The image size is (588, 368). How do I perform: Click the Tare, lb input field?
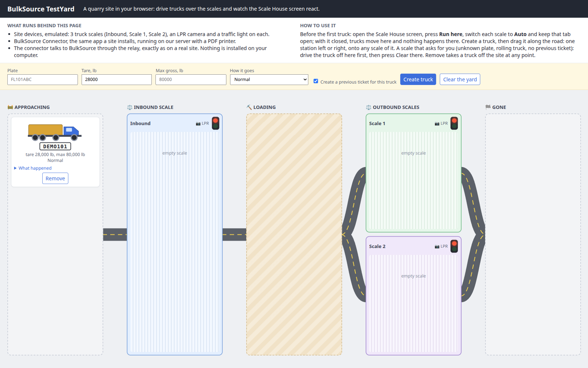pyautogui.click(x=116, y=79)
